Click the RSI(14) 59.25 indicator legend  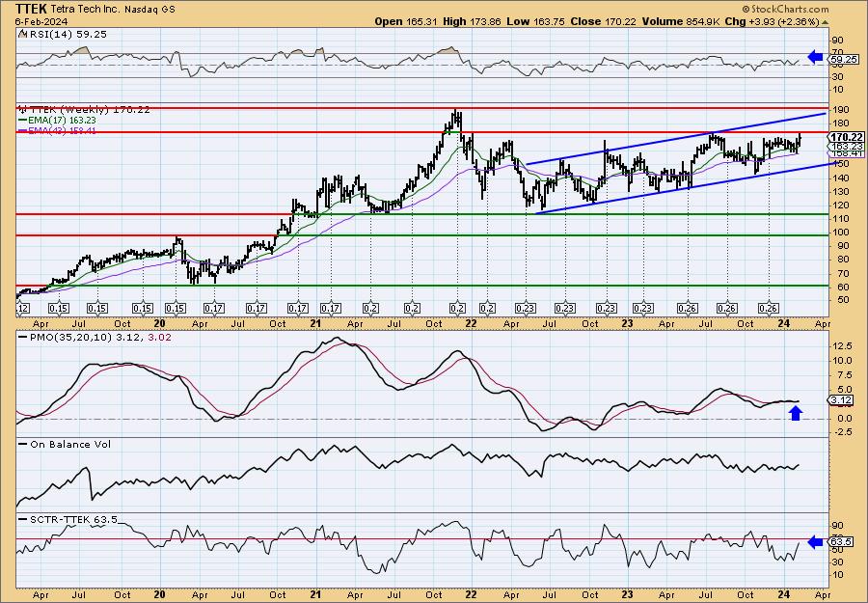[x=63, y=35]
